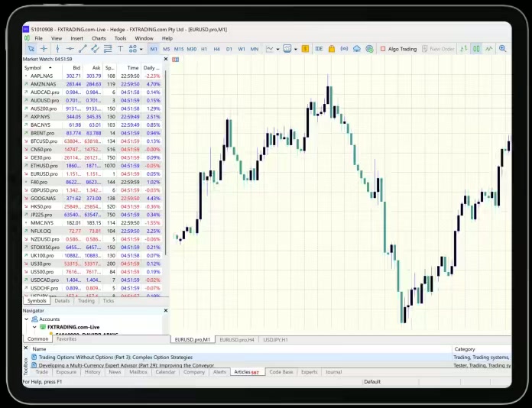Set timeframe to D1
The height and width of the screenshot is (408, 532).
click(229, 49)
